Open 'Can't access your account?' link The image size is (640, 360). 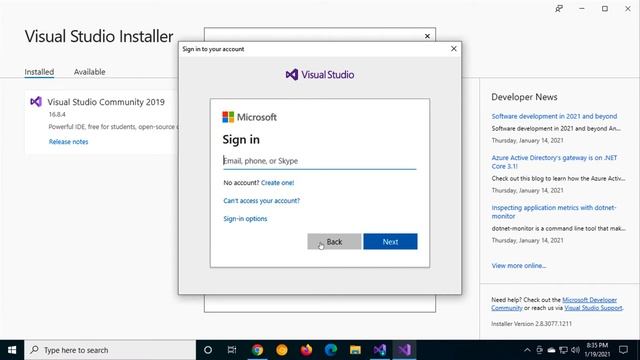[x=262, y=201]
